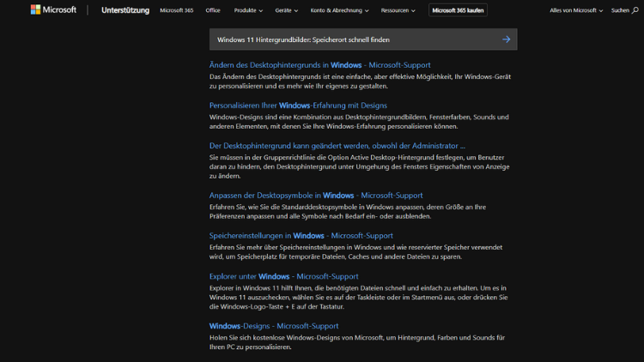The height and width of the screenshot is (362, 644).
Task: Expand the Ressourcen dropdown
Action: point(398,10)
